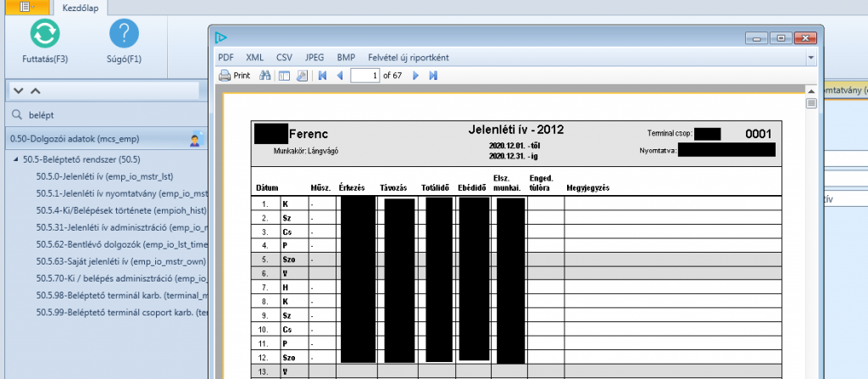
Task: Collapse the 50.5-Beléptető rendszer tree node
Action: click(x=17, y=159)
